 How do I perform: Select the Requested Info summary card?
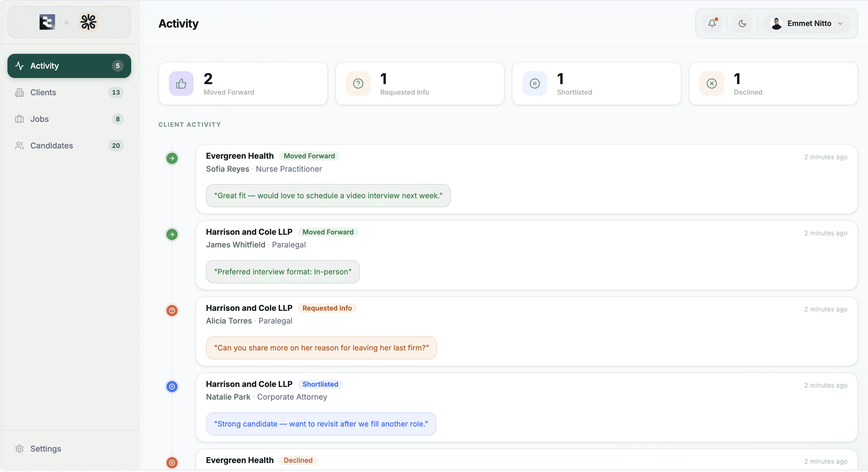coord(420,84)
